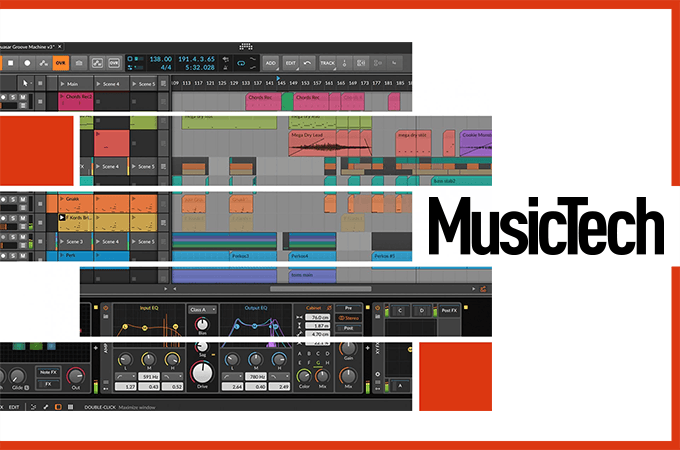Click stop-all-clips square next to pointer tool
The image size is (680, 450).
pyautogui.click(x=40, y=83)
